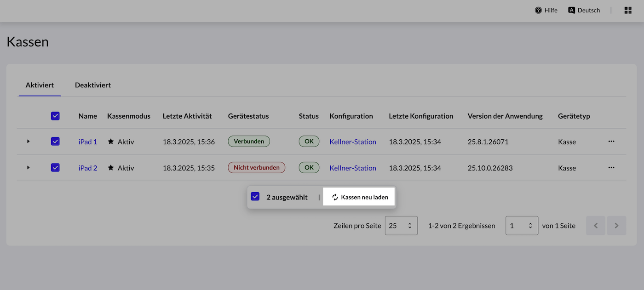Switch to the Deaktiviert tab
This screenshot has width=644, height=290.
click(93, 85)
